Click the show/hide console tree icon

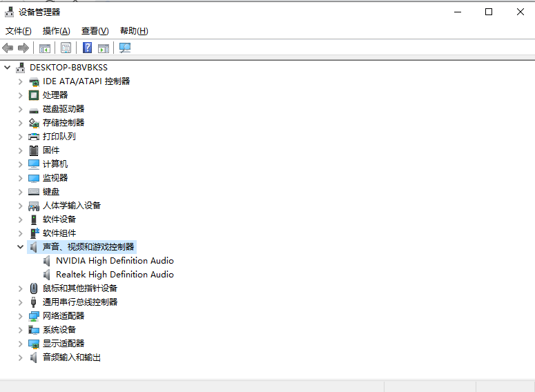click(x=45, y=48)
